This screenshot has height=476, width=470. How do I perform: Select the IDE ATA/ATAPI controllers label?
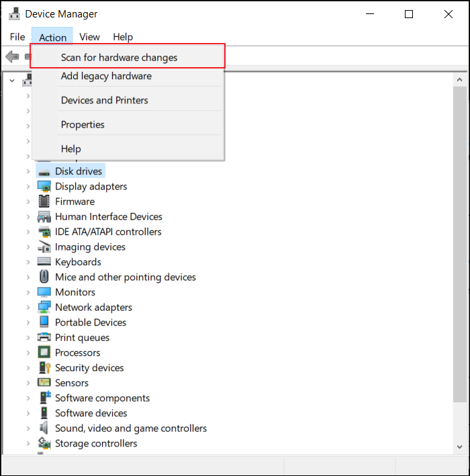(x=108, y=232)
